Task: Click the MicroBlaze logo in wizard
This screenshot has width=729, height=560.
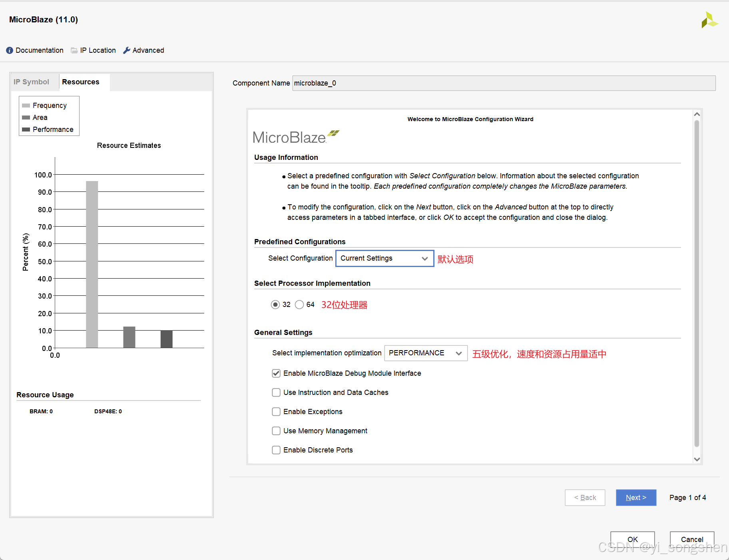Action: (x=296, y=137)
